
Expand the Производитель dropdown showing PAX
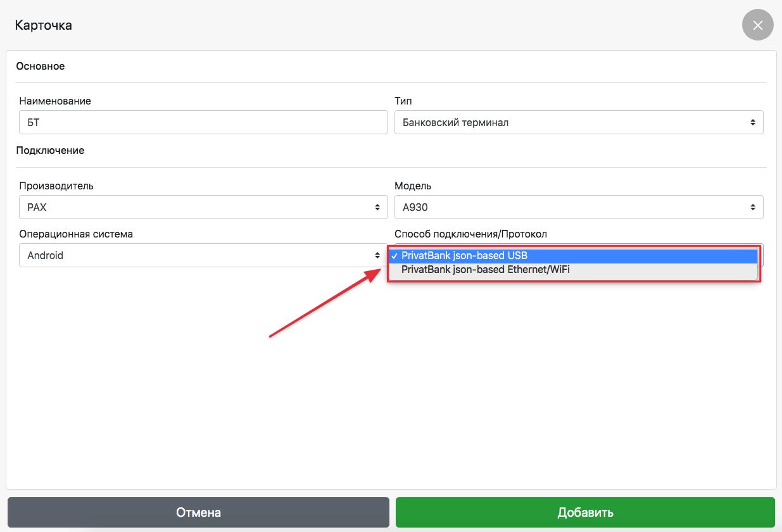(196, 207)
